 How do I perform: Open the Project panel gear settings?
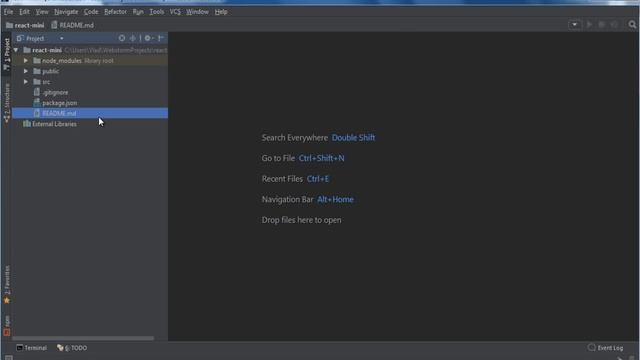click(x=148, y=38)
